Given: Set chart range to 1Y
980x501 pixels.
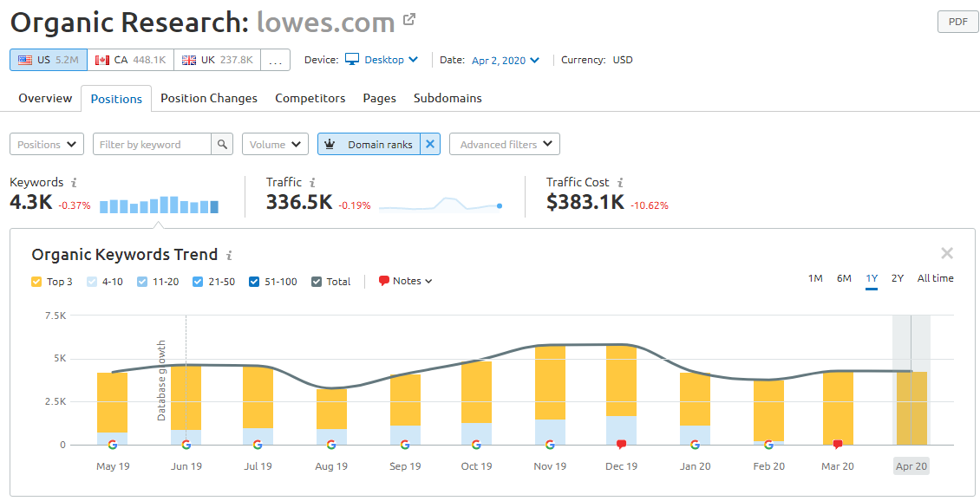Looking at the screenshot, I should point(872,278).
